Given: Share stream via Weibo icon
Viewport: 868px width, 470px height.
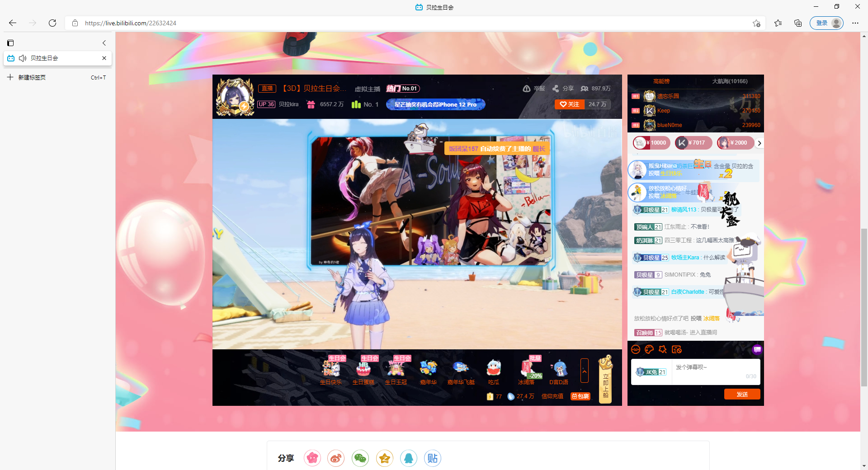Looking at the screenshot, I should [x=336, y=458].
